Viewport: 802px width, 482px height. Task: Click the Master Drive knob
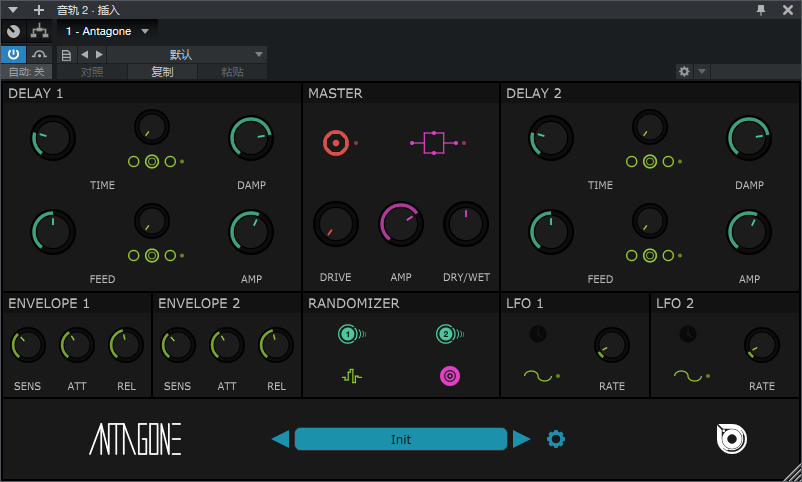tap(336, 224)
